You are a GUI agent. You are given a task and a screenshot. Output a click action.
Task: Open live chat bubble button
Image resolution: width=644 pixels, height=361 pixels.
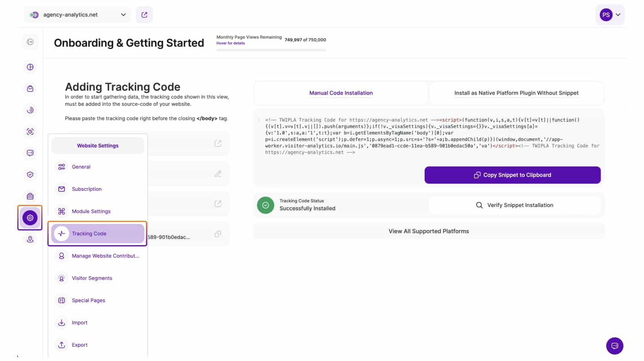coord(614,346)
